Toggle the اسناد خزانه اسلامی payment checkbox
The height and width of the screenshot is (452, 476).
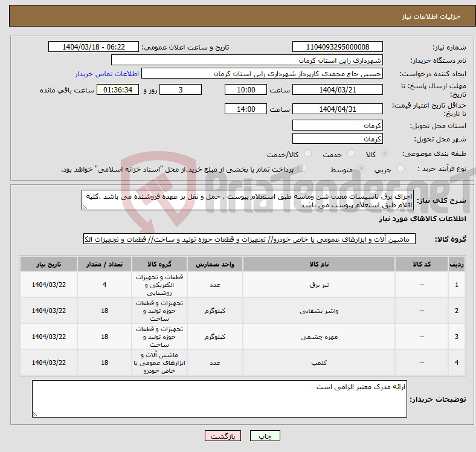pyautogui.click(x=302, y=167)
